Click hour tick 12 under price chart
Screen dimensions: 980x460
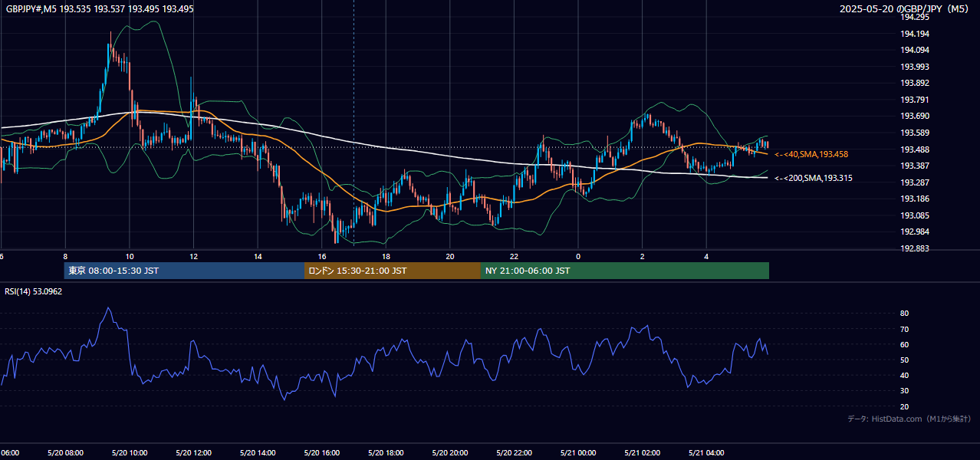pyautogui.click(x=194, y=257)
